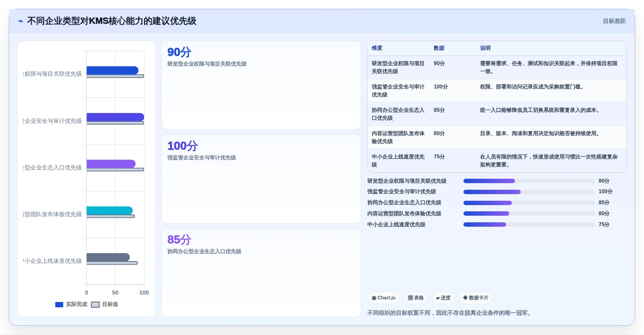Select the Chart.js tag chip
This screenshot has width=644, height=335.
(x=384, y=298)
